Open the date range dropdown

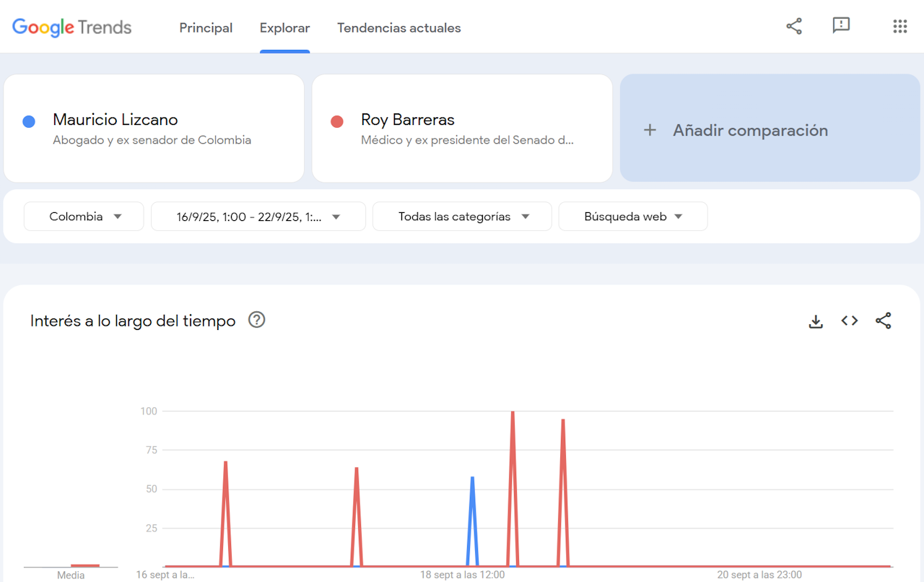[x=258, y=217]
